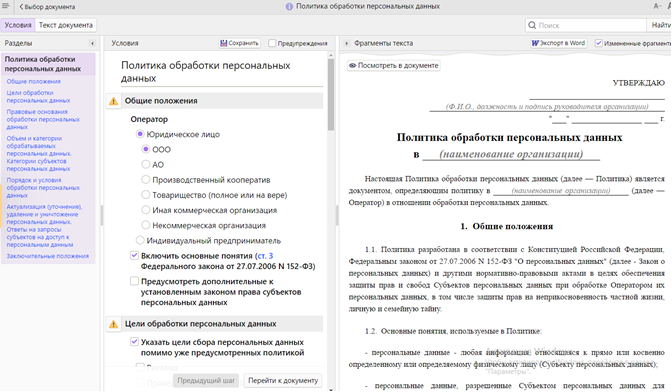Toggle Указать цели сбора персональных данных checkbox
This screenshot has width=672, height=392.
tap(134, 342)
